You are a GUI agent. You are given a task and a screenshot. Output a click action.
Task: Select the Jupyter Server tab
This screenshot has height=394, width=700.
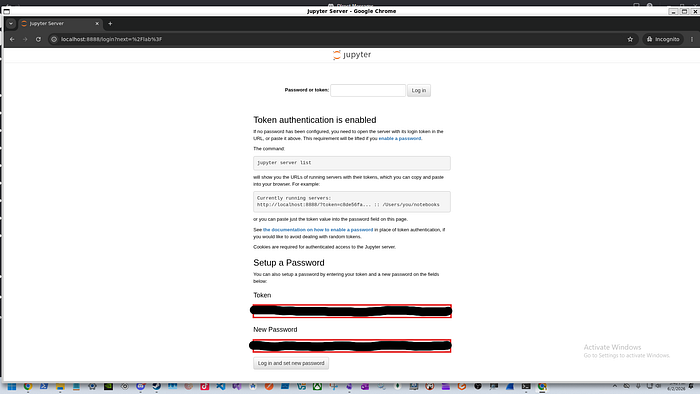[60, 24]
